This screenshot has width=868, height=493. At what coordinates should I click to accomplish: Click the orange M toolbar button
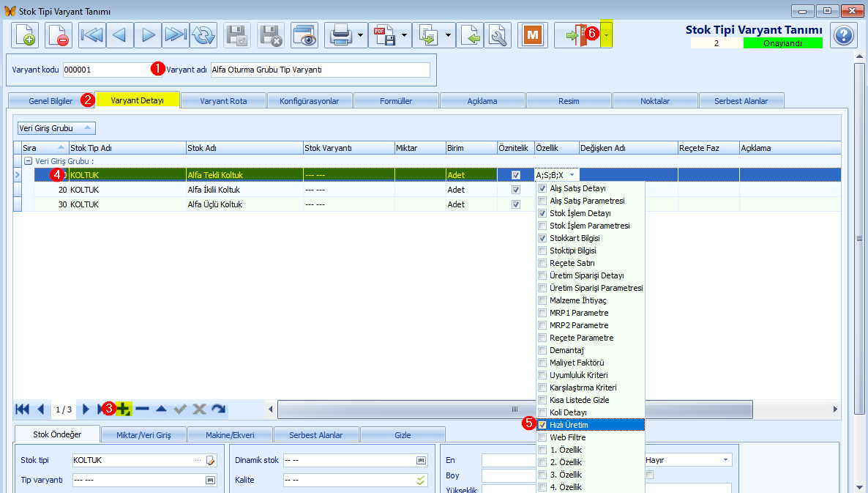pos(533,35)
